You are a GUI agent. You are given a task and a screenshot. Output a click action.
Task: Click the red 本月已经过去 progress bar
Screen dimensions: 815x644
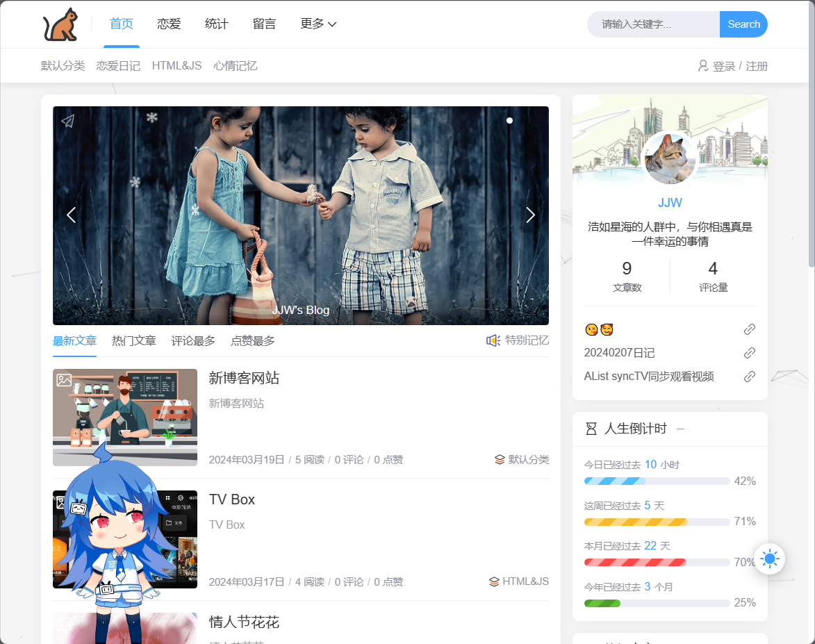point(657,563)
